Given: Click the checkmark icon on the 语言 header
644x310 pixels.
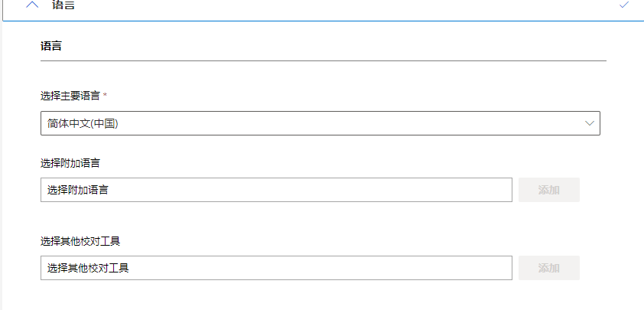Looking at the screenshot, I should point(624,5).
